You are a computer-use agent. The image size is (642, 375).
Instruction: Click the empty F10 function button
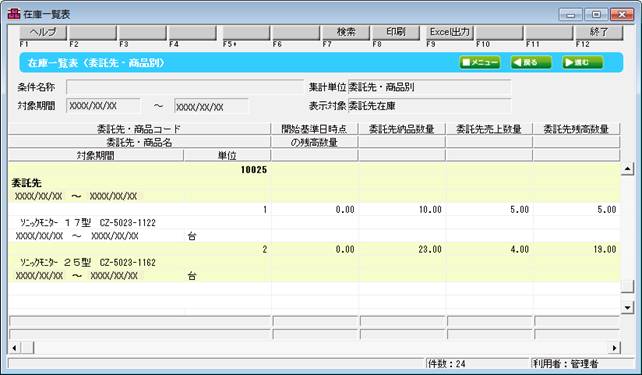tap(500, 32)
